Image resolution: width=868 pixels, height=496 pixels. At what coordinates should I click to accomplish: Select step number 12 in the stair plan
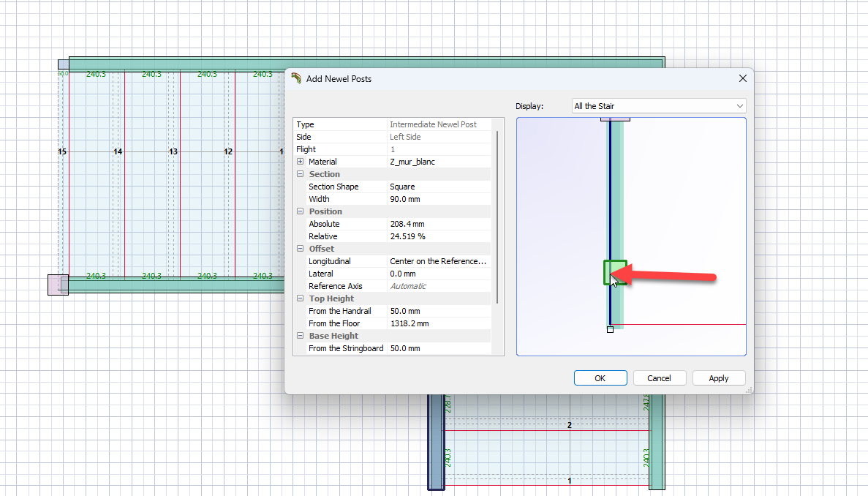coord(228,151)
